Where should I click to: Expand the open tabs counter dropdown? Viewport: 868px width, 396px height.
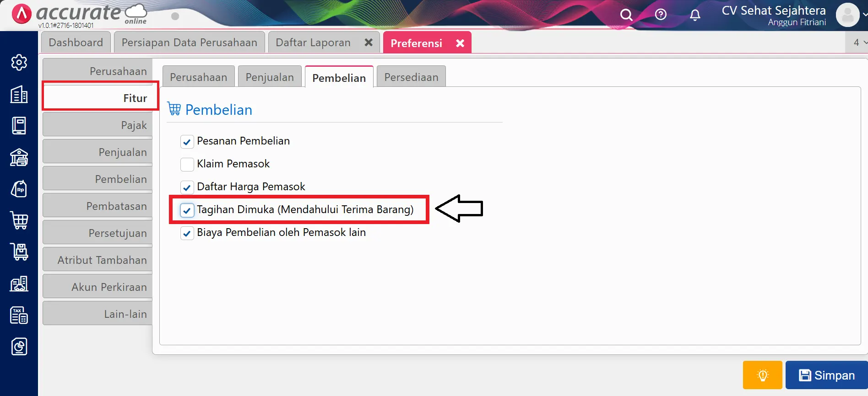(857, 43)
